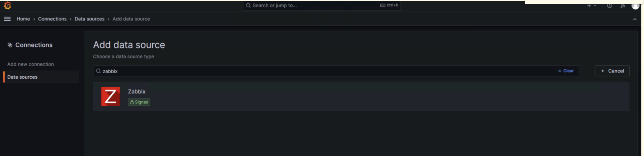Click the Zabbix red Z logo
Viewport: 644px width, 156px height.
[x=110, y=96]
